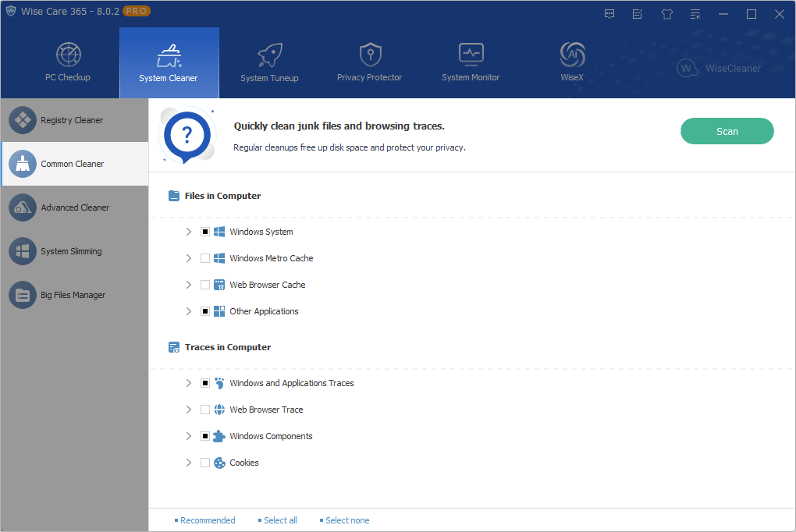Enable the Cookies checkbox
Viewport: 796px width, 532px height.
(x=205, y=463)
